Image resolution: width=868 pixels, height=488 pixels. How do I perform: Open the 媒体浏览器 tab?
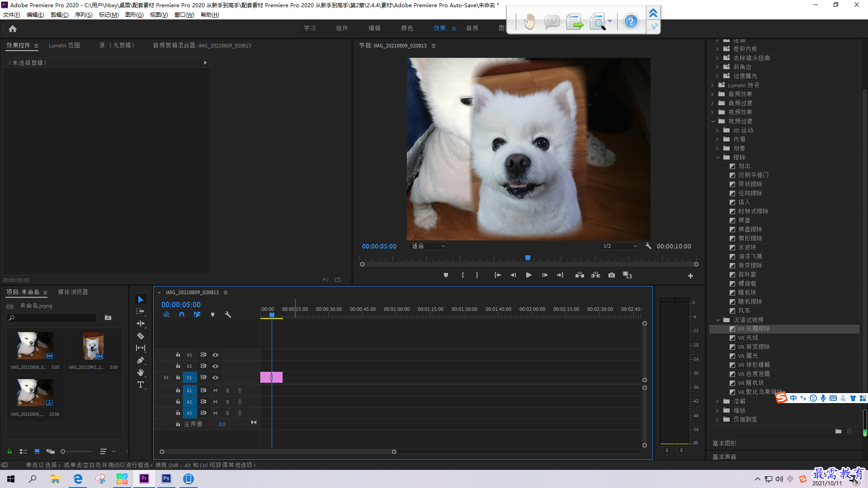(73, 292)
